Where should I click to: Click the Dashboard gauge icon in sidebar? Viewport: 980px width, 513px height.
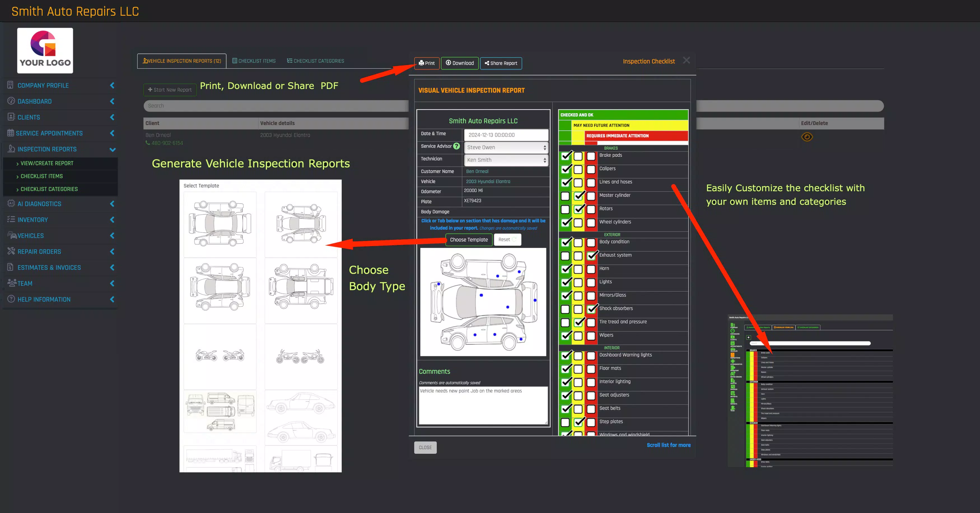click(x=11, y=101)
